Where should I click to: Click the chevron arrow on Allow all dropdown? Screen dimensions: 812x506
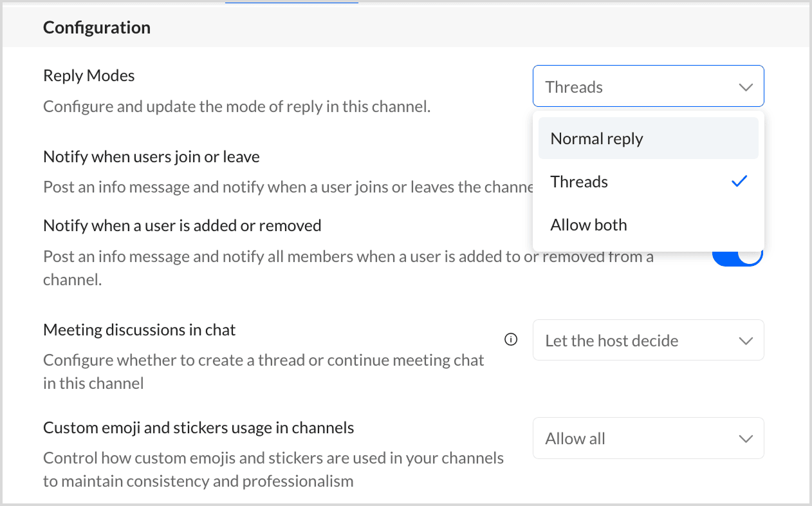(x=746, y=439)
